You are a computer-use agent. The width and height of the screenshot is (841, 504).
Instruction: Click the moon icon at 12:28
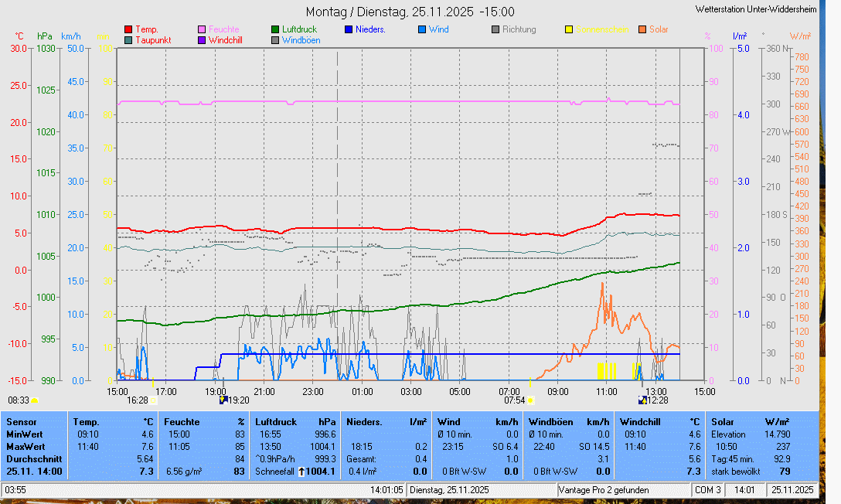[642, 400]
